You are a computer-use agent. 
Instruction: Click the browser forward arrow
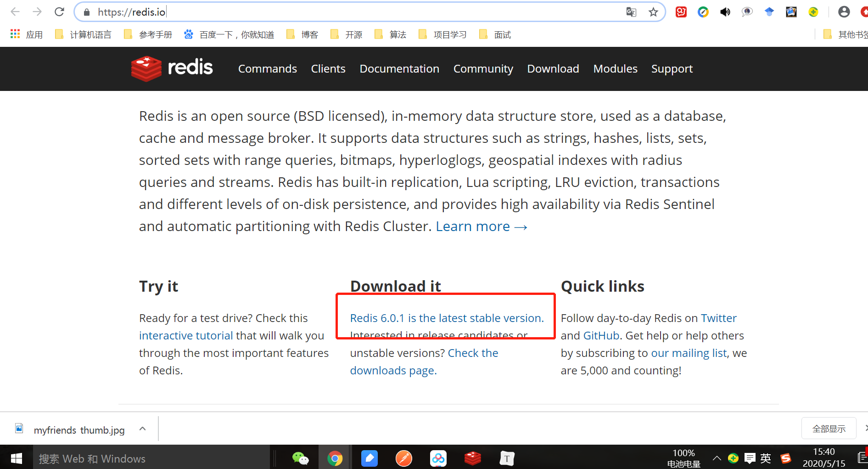[37, 12]
